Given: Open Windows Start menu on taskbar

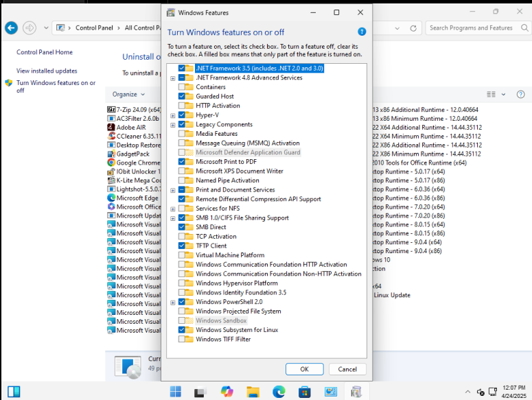Looking at the screenshot, I should point(176,392).
